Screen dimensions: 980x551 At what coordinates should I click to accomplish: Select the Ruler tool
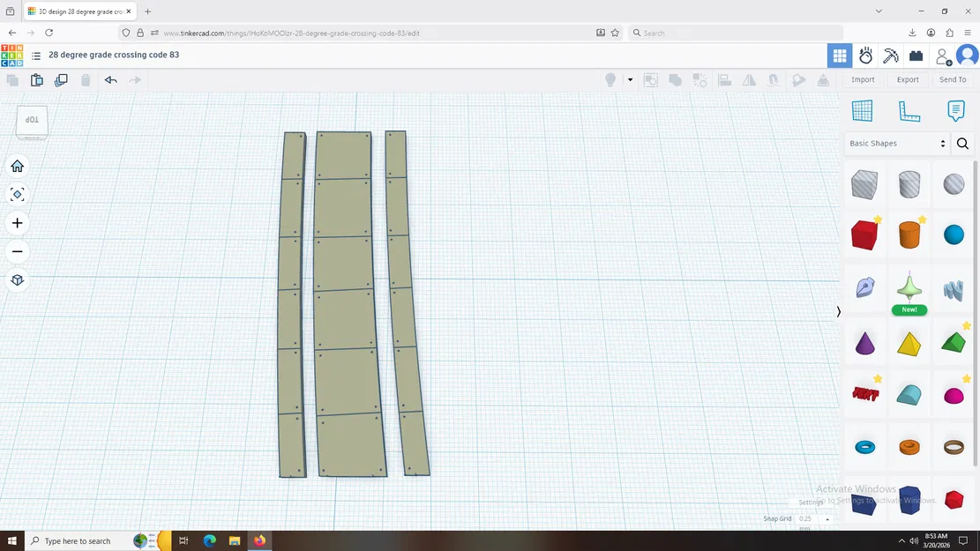(x=909, y=110)
